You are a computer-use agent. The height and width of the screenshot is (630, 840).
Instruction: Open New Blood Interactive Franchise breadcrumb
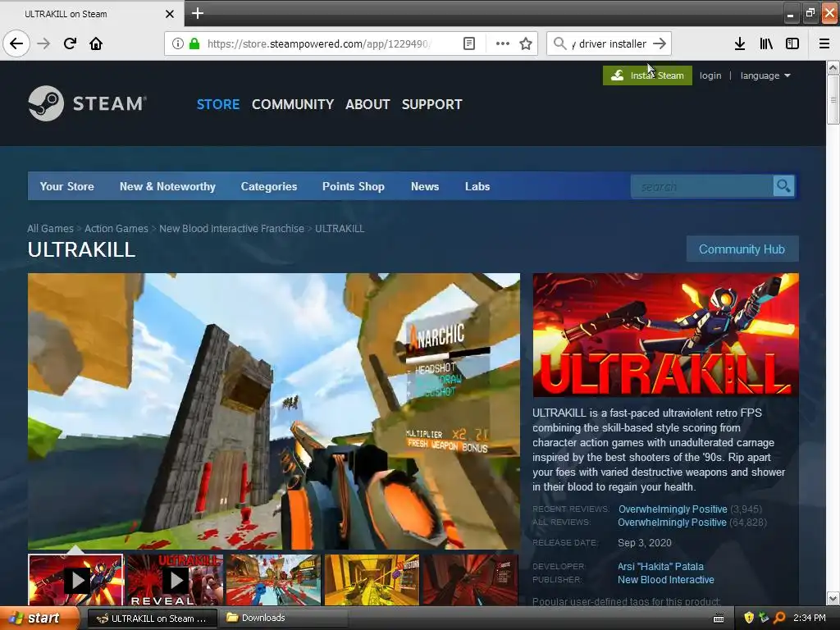(231, 228)
